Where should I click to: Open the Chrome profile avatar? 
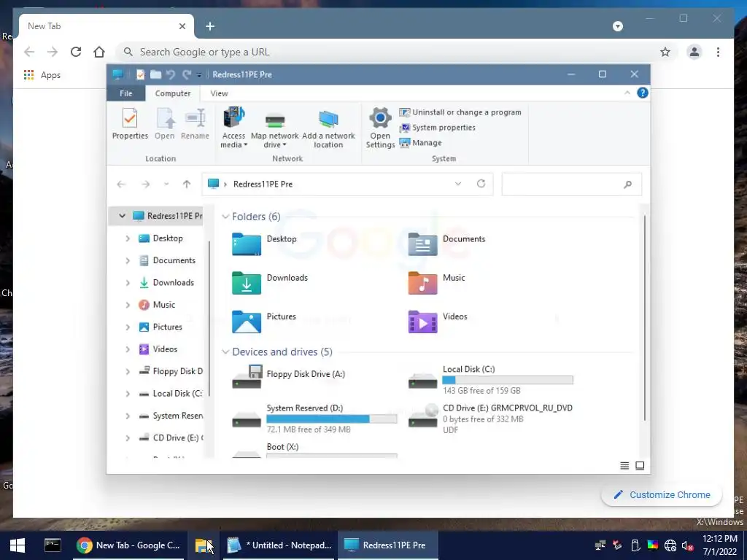pyautogui.click(x=694, y=52)
